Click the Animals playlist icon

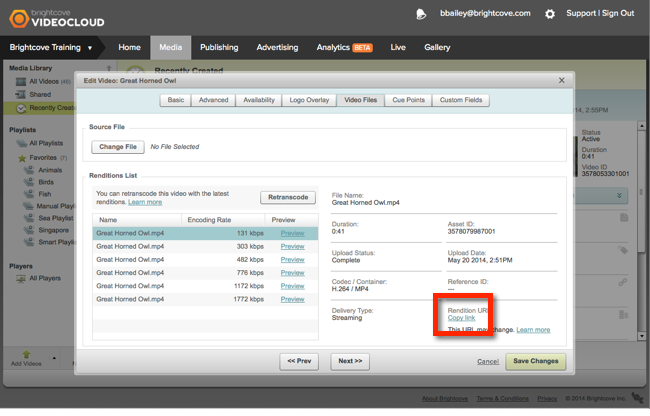29,170
